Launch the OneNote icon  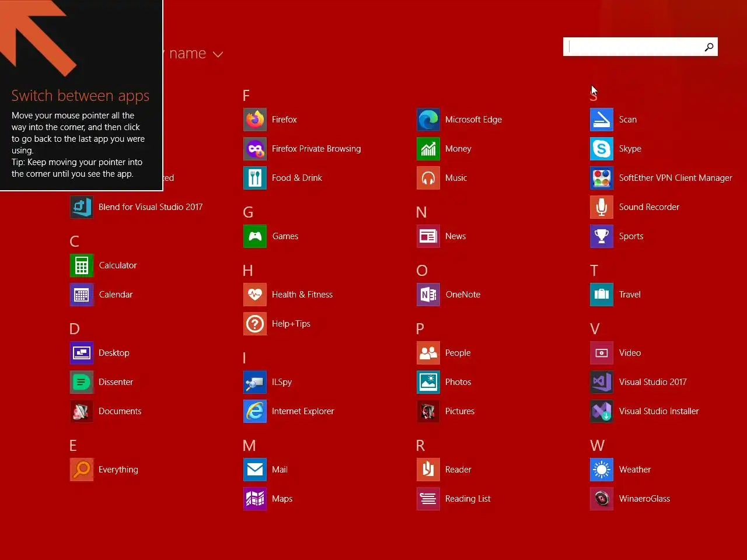[428, 295]
